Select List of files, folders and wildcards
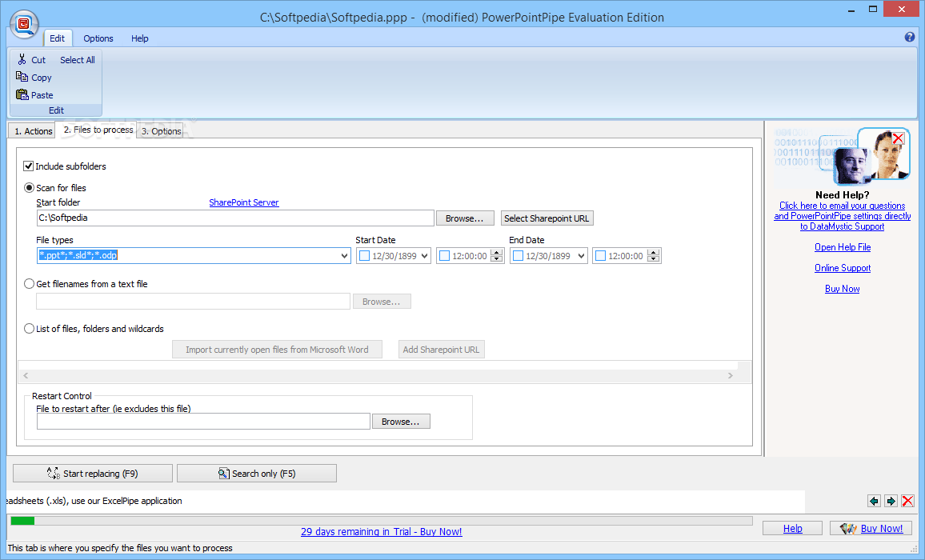Screen dimensions: 925x560 coord(29,328)
